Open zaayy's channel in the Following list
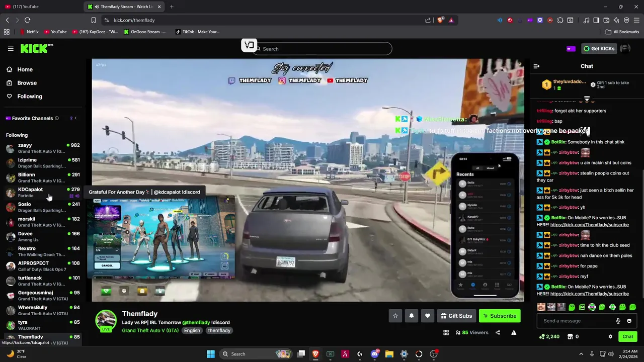Screen dimensions: 644x362 click(x=42, y=148)
